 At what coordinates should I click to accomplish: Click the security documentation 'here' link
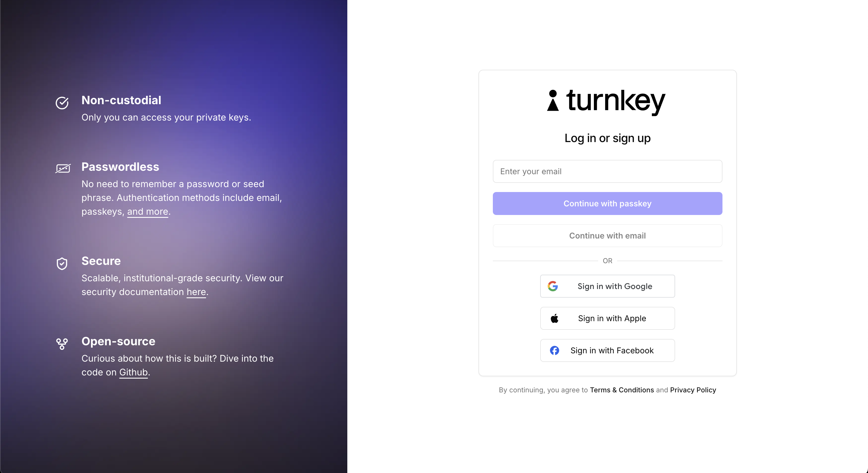196,292
